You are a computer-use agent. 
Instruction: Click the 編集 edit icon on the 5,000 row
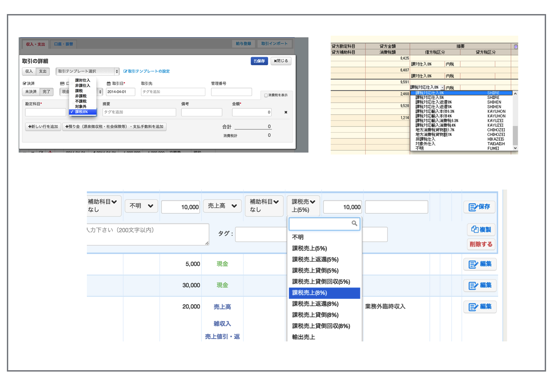[480, 264]
